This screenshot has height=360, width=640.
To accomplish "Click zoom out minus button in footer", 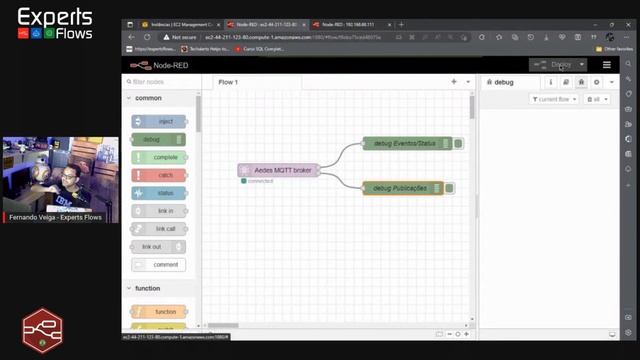I will point(450,334).
